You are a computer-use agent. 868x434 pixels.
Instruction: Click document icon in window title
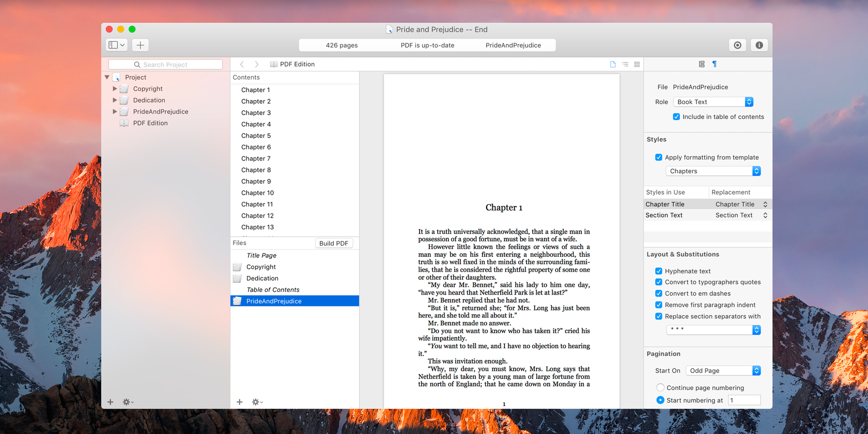point(389,29)
